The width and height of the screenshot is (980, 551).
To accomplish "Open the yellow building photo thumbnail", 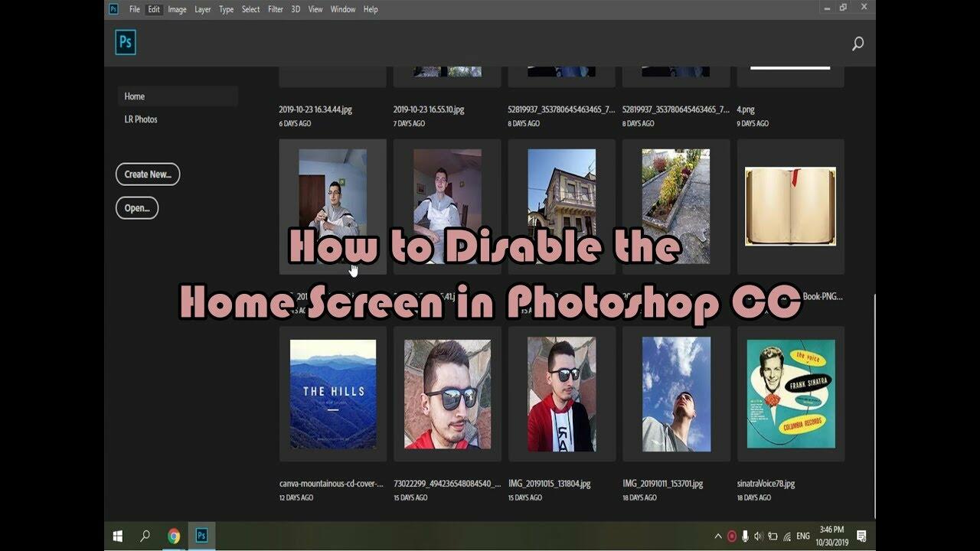I will [x=562, y=205].
